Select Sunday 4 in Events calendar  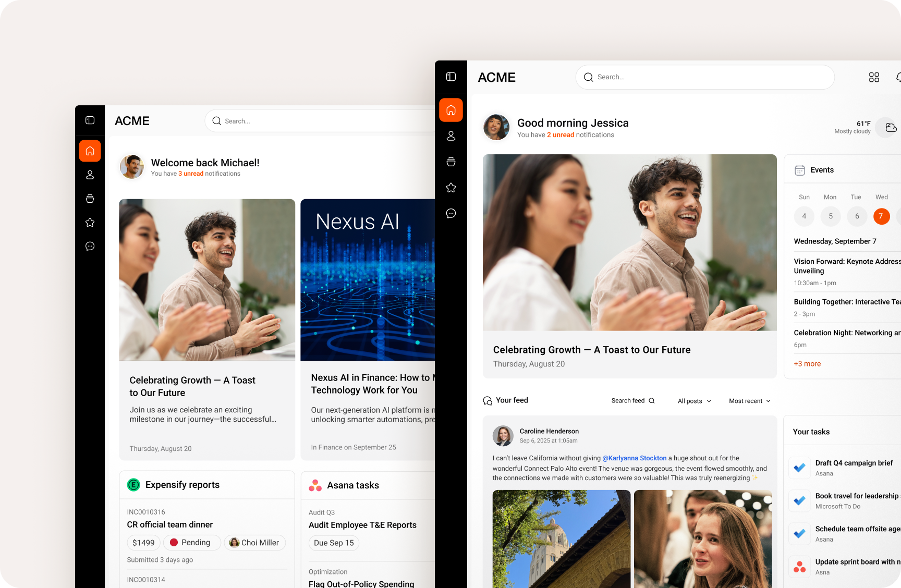coord(804,216)
